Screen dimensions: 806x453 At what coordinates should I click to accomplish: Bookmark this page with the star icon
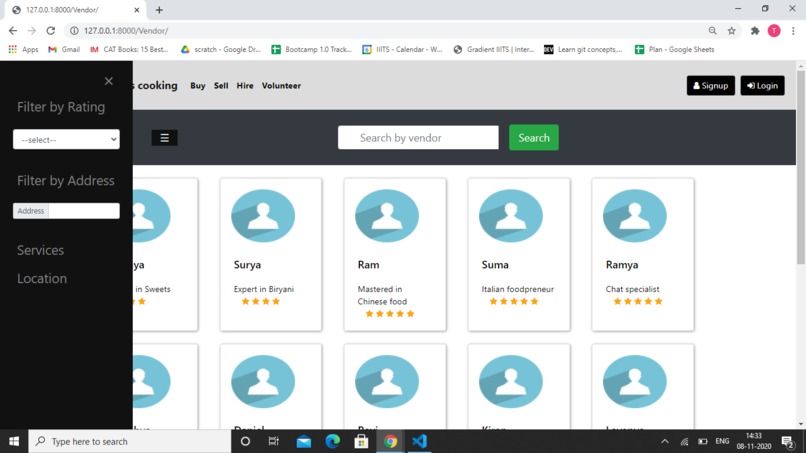(x=731, y=31)
